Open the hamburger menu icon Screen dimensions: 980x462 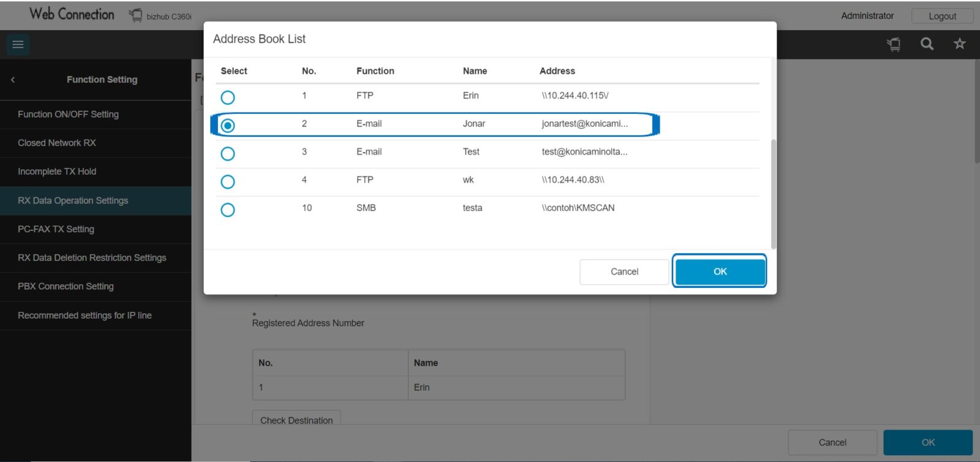(18, 44)
